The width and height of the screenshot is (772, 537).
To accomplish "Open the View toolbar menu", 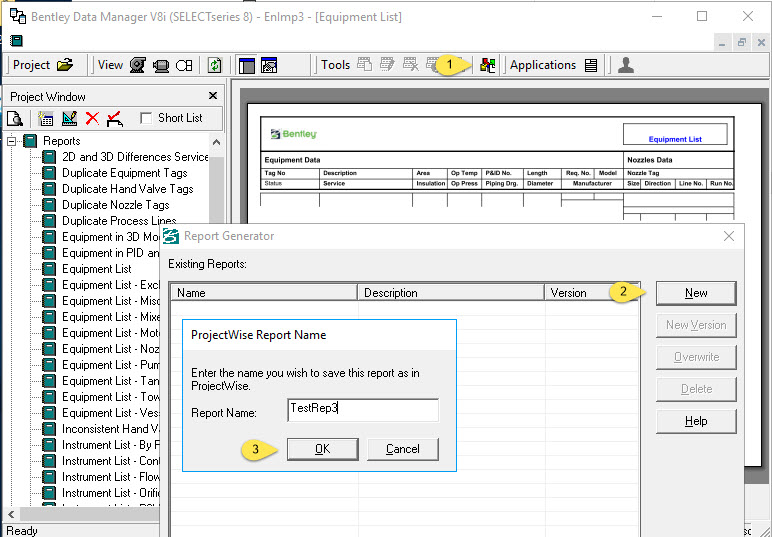I will coord(110,65).
